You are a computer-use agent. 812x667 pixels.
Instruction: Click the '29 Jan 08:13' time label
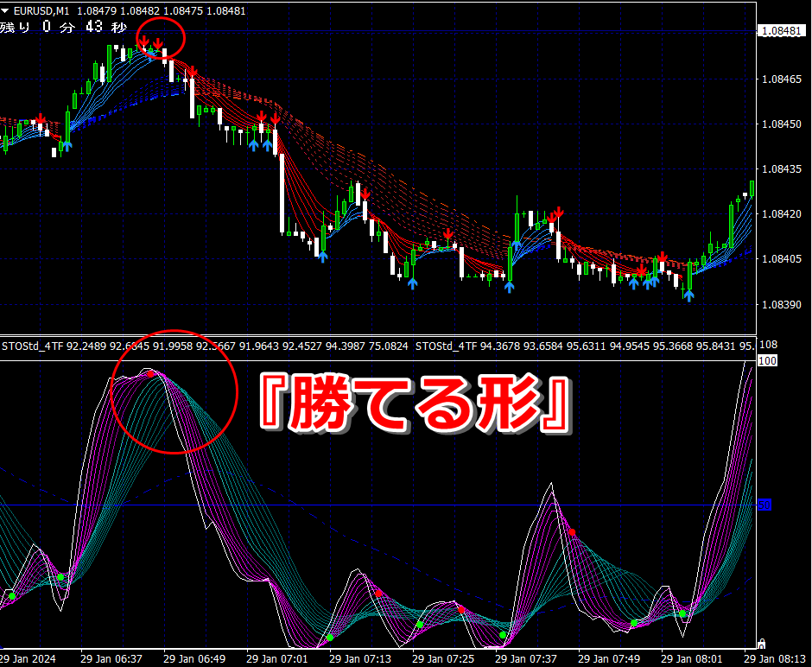click(774, 658)
